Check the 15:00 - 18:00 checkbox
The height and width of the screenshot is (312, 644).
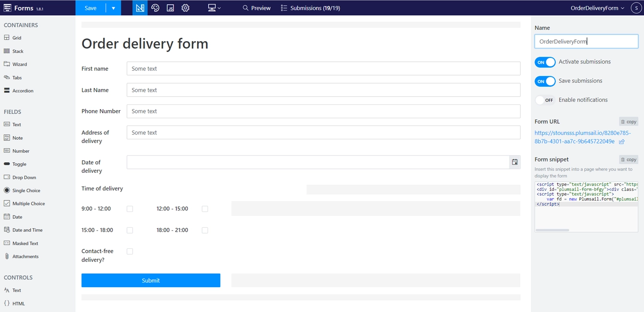tap(130, 231)
